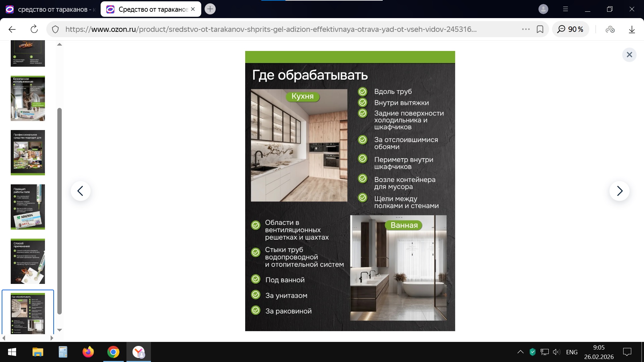
Task: Open the address bar three-dots menu
Action: click(526, 29)
